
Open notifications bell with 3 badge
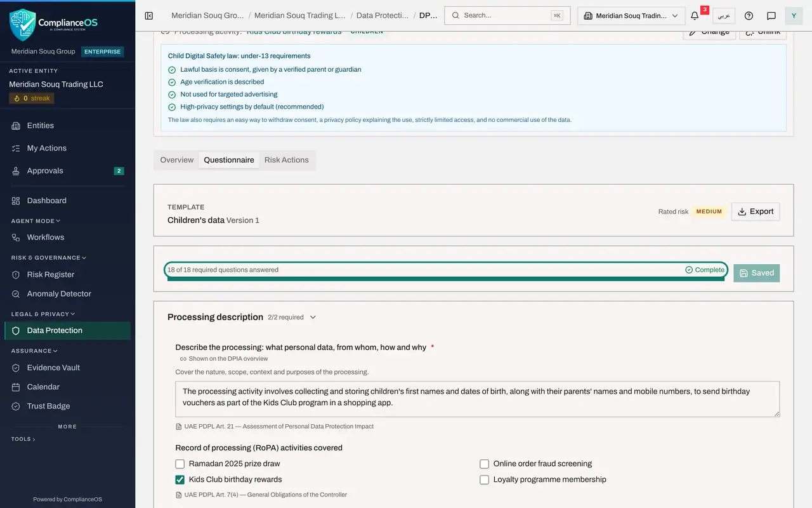pos(695,15)
